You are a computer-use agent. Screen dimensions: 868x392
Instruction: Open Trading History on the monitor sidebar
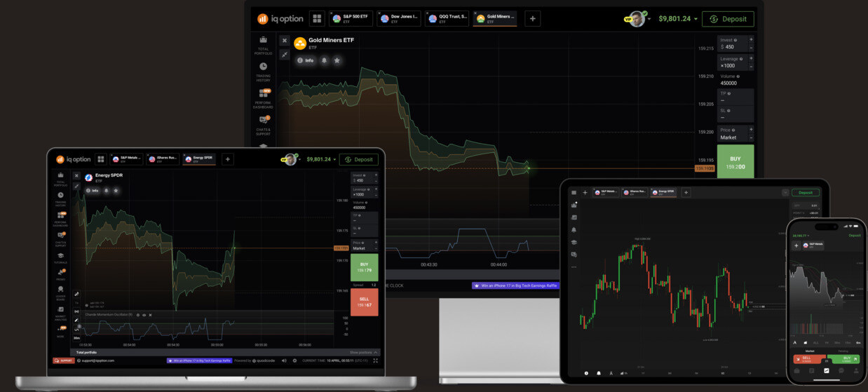[263, 72]
